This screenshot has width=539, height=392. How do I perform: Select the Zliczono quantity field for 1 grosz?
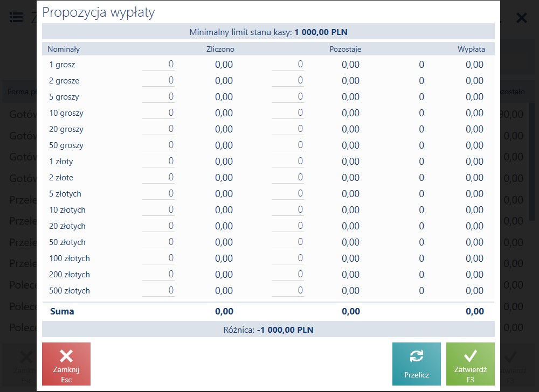[x=158, y=65]
